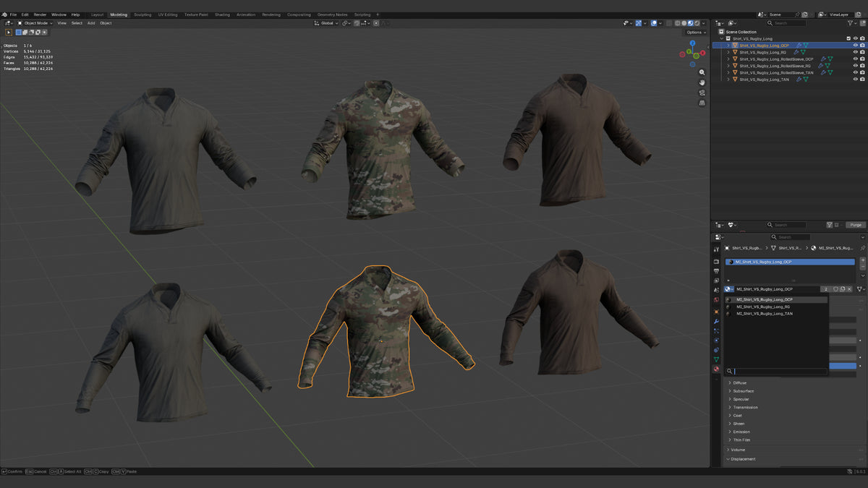Screen dimensions: 868x488
Task: Click mesh data icon on Shirt_VS_Rugby_Long_TAN row
Action: (806, 80)
